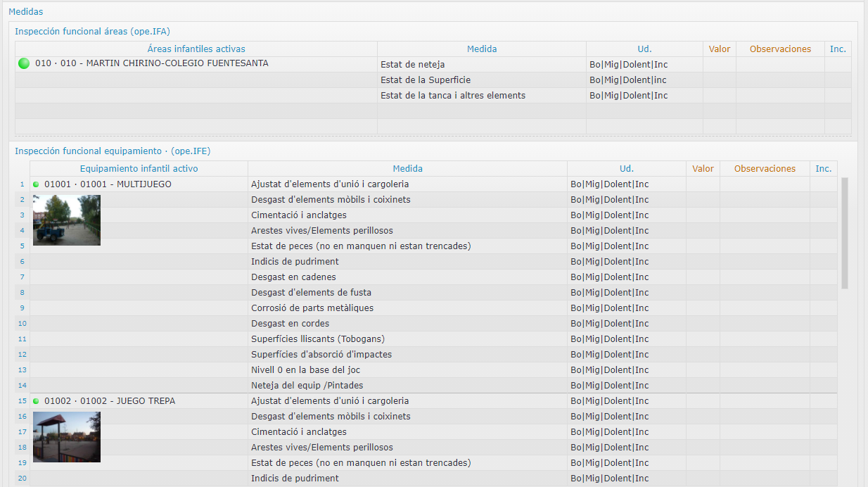The image size is (868, 487).
Task: Click the Ud. header in the areas table
Action: pyautogui.click(x=644, y=49)
